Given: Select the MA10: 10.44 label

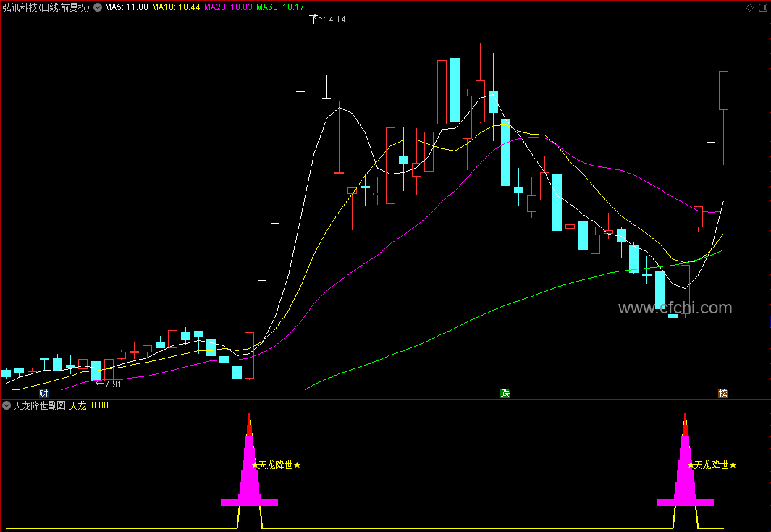Looking at the screenshot, I should [176, 7].
